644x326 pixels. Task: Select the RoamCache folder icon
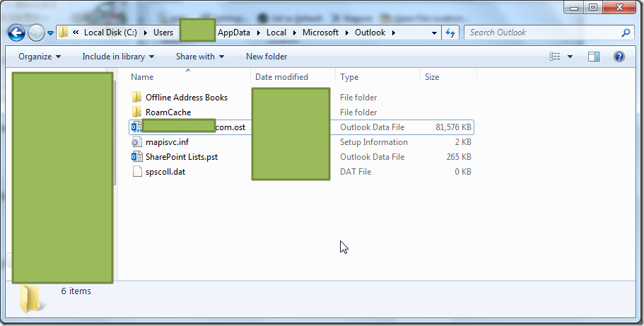(136, 112)
